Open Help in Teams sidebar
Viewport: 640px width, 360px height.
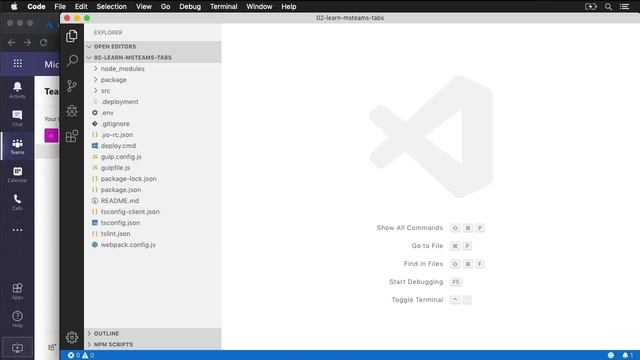[17, 319]
